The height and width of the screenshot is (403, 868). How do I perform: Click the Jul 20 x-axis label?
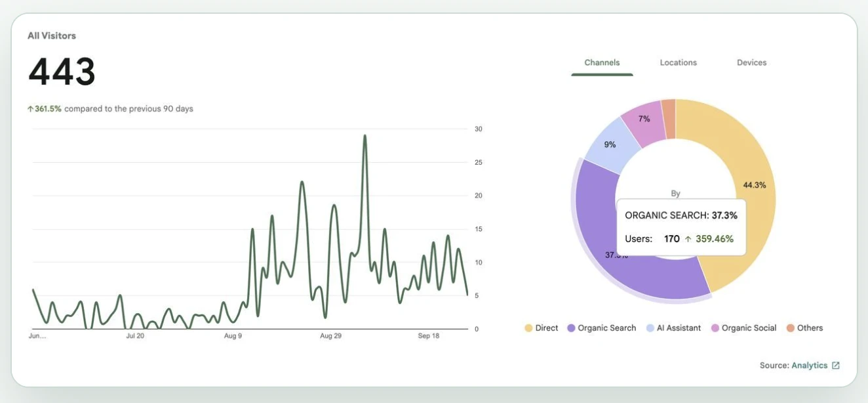click(134, 336)
